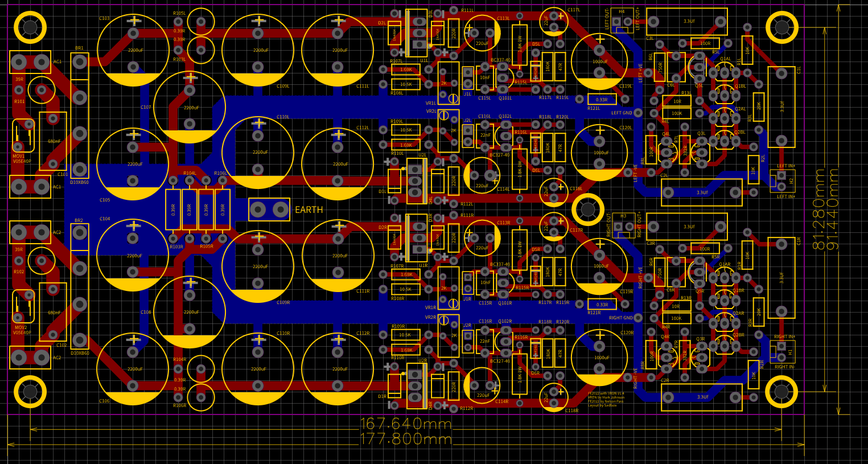The height and width of the screenshot is (464, 868).
Task: Pick the MOV2 varistor footprint
Action: 23,306
